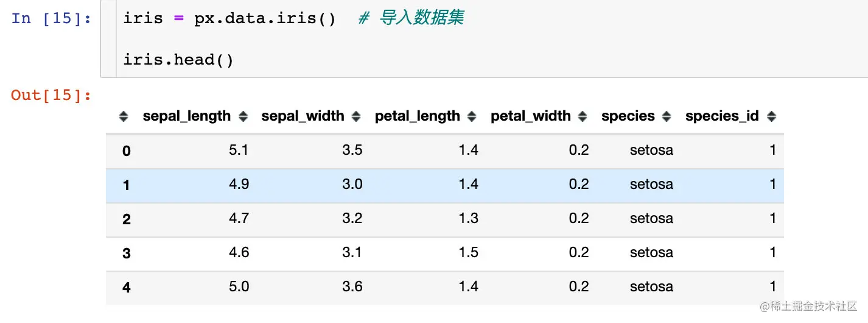This screenshot has height=323, width=868.
Task: Sort by petal_width using its arrow icon
Action: 583,116
